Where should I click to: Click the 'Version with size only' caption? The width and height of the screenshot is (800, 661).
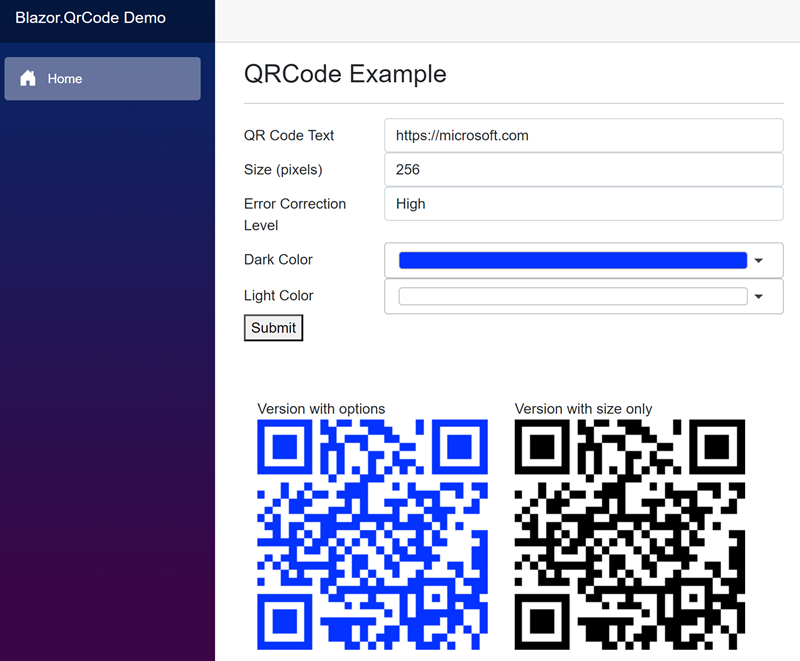tap(583, 409)
